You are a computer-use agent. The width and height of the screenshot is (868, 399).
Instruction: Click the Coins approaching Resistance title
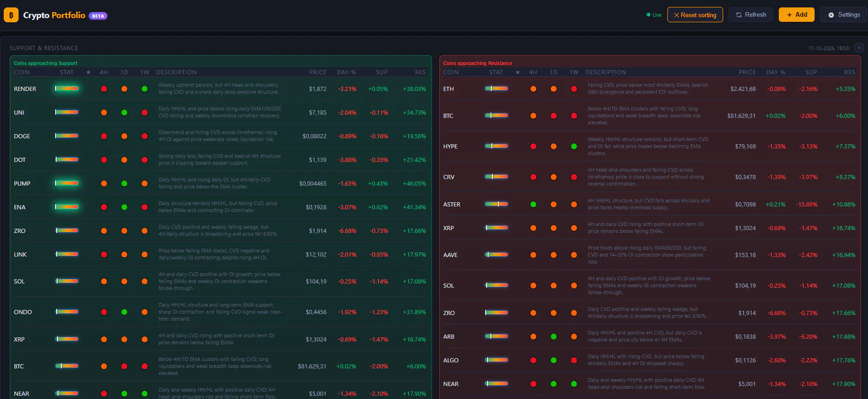477,63
